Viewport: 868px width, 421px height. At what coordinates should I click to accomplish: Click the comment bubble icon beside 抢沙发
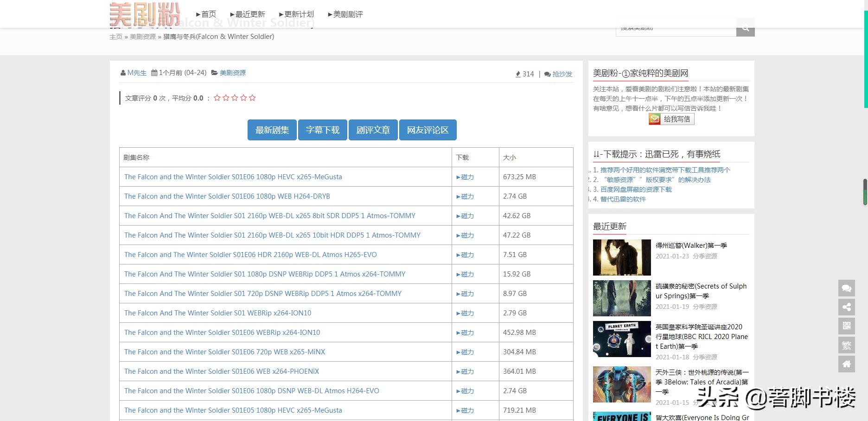(548, 74)
